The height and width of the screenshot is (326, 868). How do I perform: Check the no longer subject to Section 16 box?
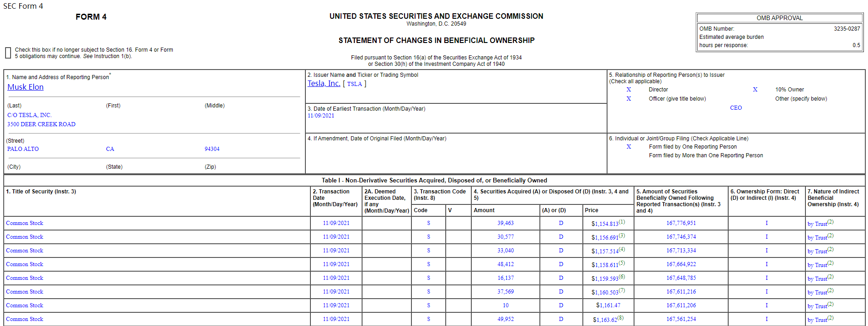(x=8, y=53)
